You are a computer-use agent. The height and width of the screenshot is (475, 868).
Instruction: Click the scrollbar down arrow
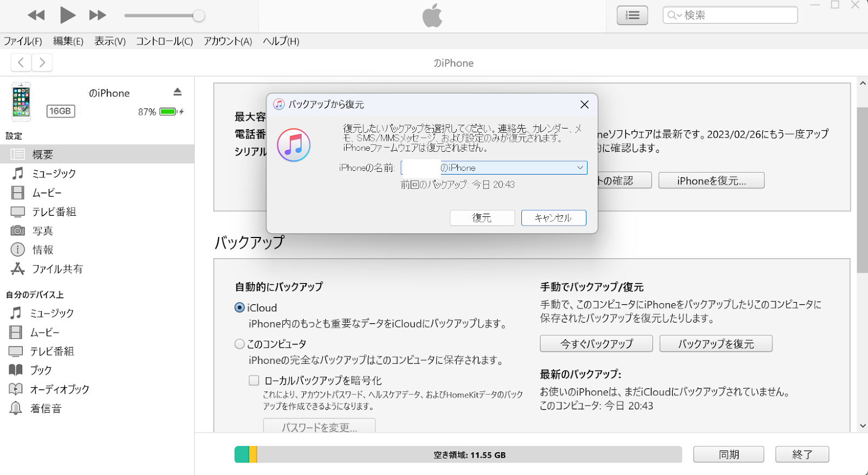click(x=863, y=426)
